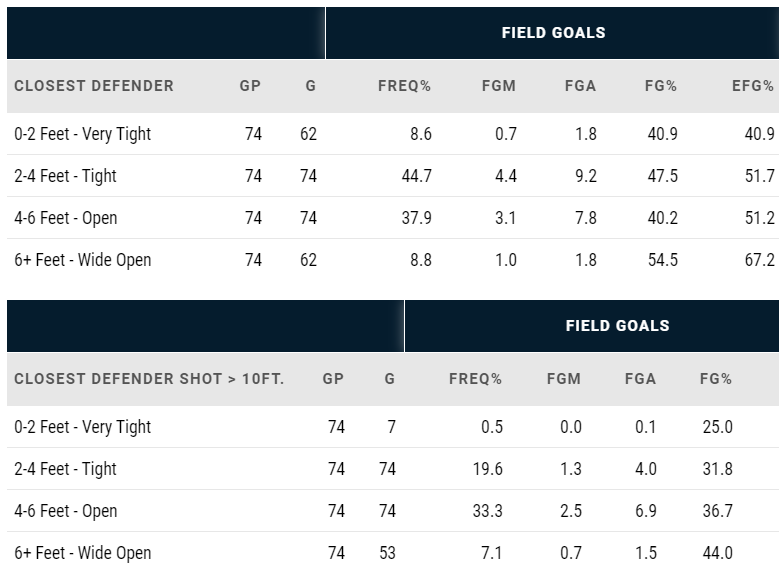Click the CLOSEST DEFENDER column header

click(x=94, y=86)
